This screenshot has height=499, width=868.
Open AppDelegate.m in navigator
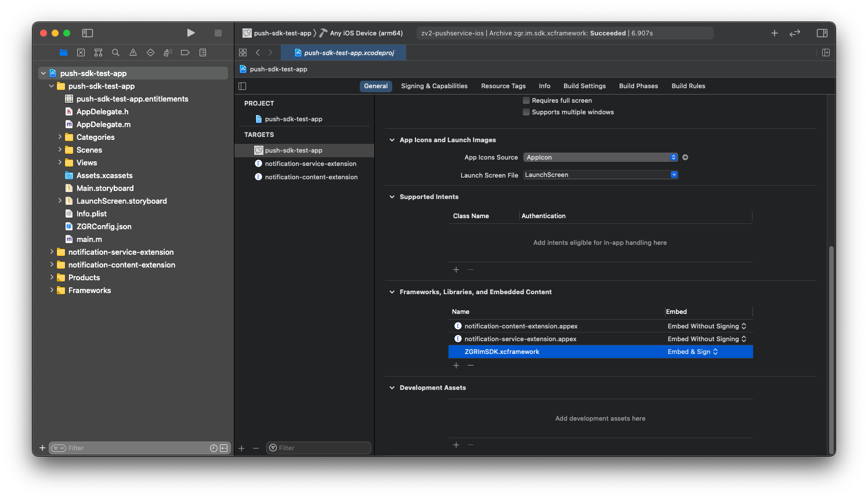point(103,124)
